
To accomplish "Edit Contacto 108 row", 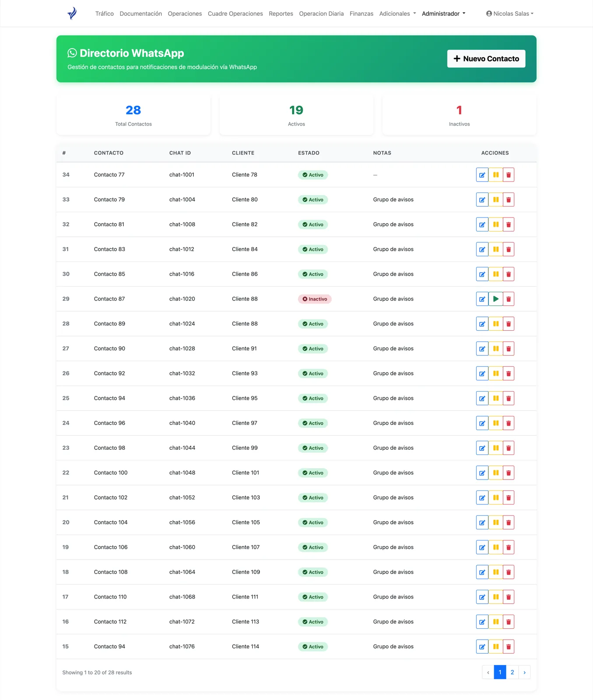I will [482, 572].
